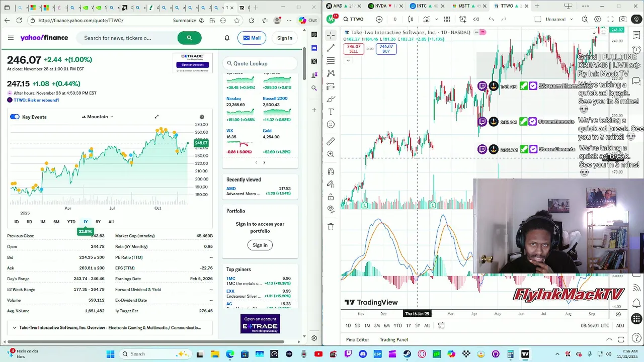The image size is (644, 362).
Task: Open the Yahoo Finance hamburger menu
Action: coord(11,38)
